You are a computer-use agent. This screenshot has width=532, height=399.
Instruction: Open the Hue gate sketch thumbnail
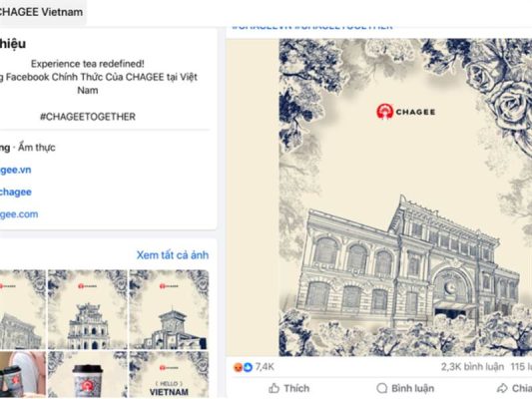pos(88,309)
